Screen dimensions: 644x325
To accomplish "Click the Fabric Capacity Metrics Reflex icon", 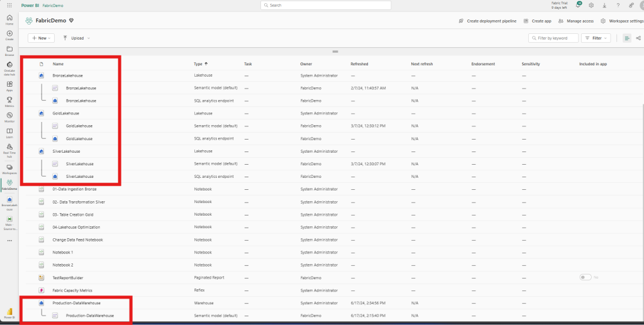I will click(42, 290).
